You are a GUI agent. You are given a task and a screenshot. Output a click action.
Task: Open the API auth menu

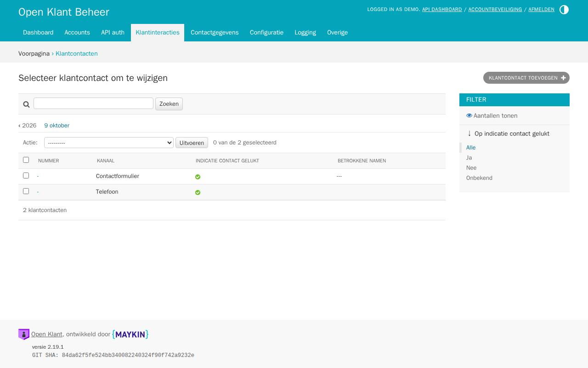tap(113, 33)
